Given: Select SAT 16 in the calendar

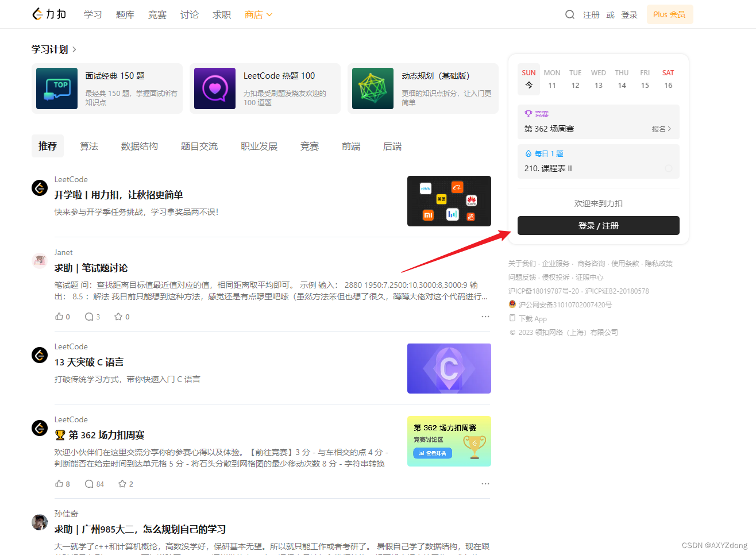Looking at the screenshot, I should 668,79.
